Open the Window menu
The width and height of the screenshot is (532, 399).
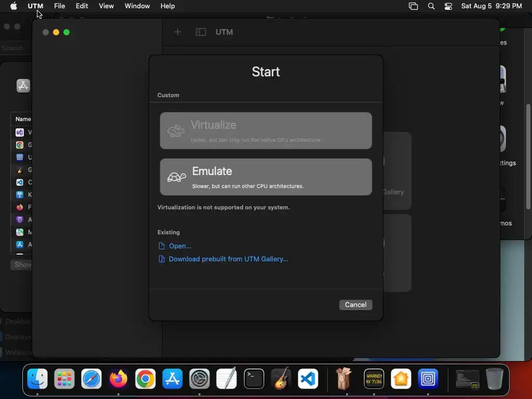tap(137, 6)
